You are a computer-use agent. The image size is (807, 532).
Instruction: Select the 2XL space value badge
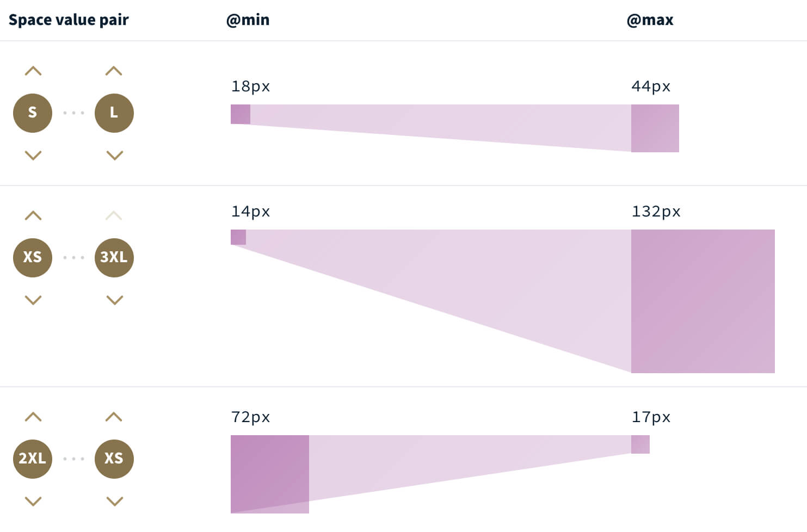point(33,459)
